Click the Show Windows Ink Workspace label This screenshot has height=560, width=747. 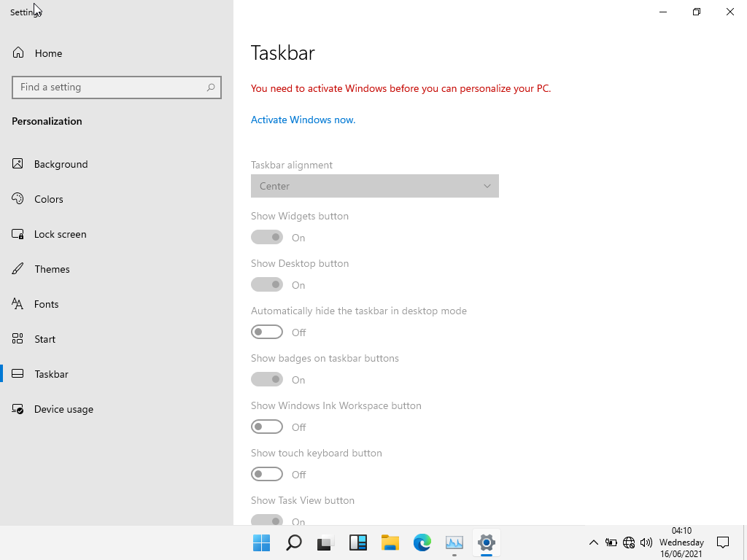tap(336, 405)
